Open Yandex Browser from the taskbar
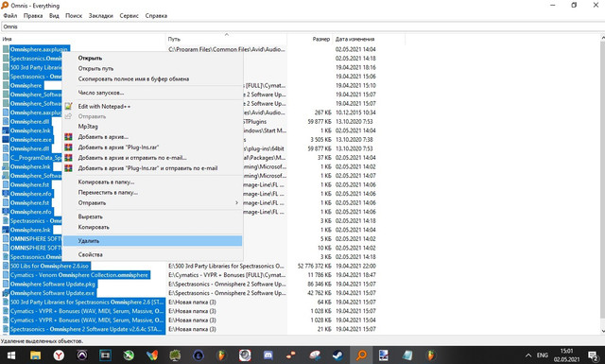The image size is (605, 364). tap(59, 355)
